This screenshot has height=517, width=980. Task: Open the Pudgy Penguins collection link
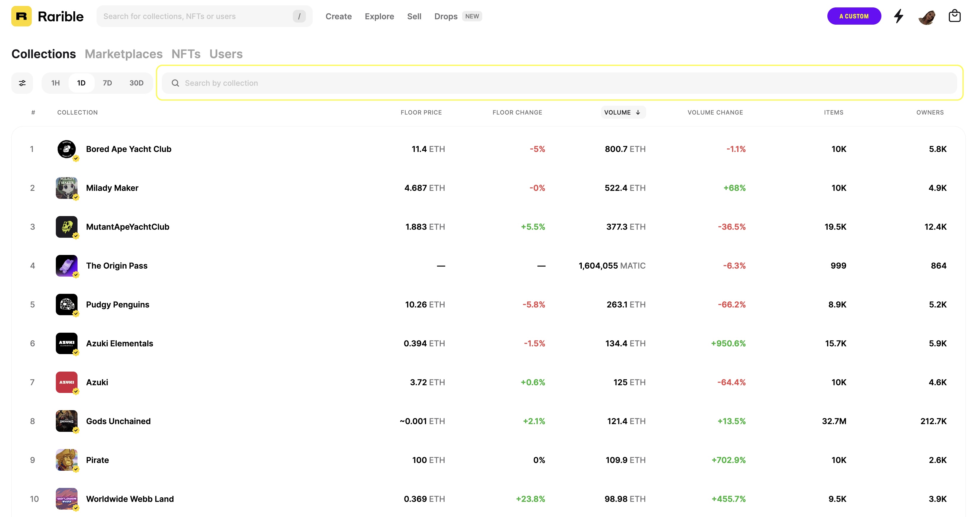[118, 305]
